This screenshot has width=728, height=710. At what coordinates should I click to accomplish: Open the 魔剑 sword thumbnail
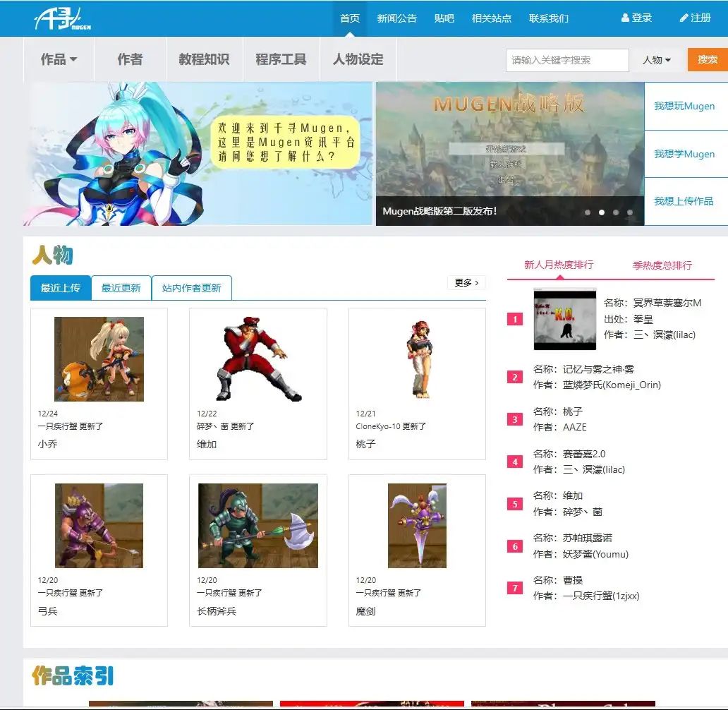(418, 526)
